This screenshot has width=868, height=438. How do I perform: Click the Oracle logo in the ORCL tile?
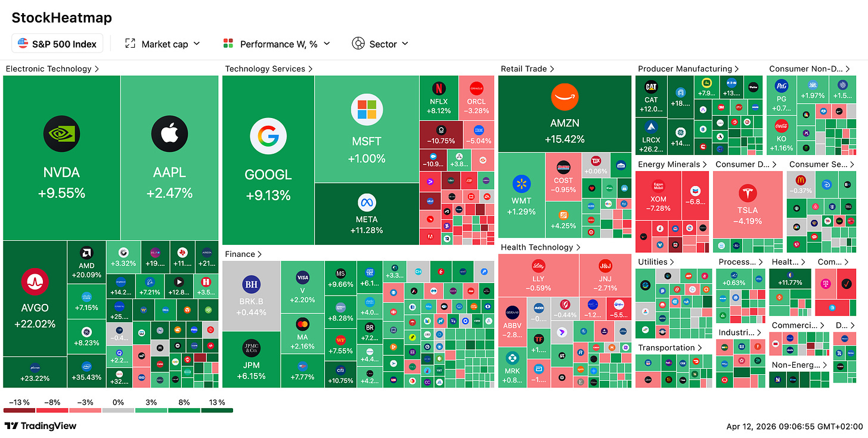[x=476, y=88]
